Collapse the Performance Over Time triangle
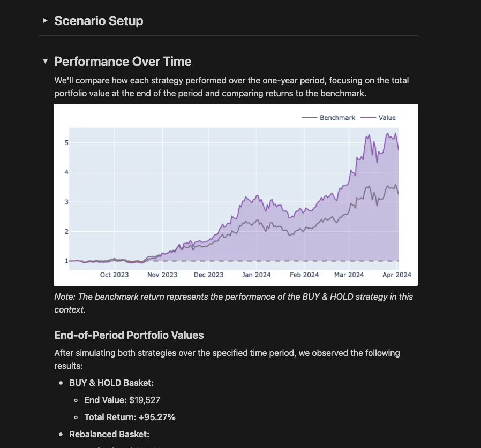The width and height of the screenshot is (481, 448). click(45, 62)
